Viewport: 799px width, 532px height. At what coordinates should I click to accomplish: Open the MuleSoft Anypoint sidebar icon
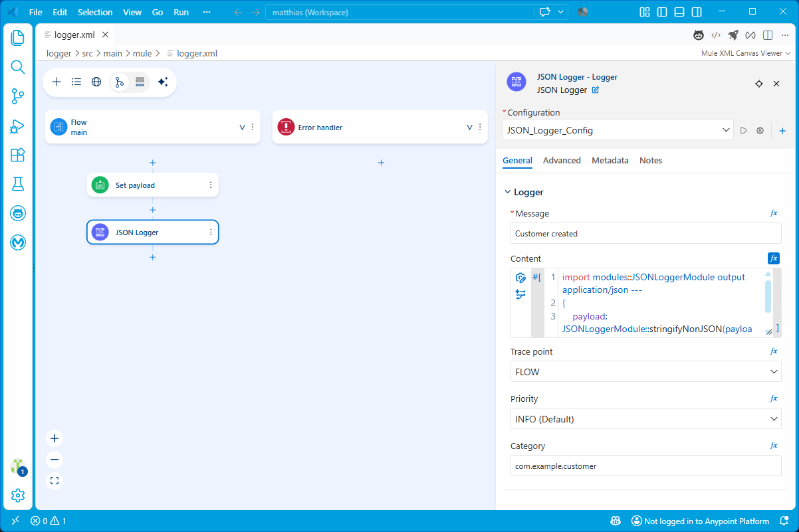click(18, 242)
